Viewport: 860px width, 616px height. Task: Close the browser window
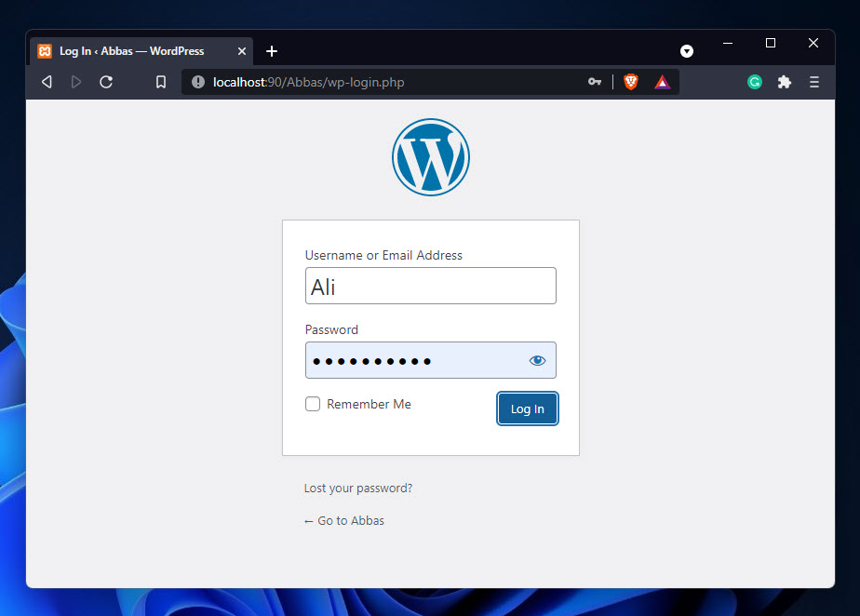coord(813,43)
